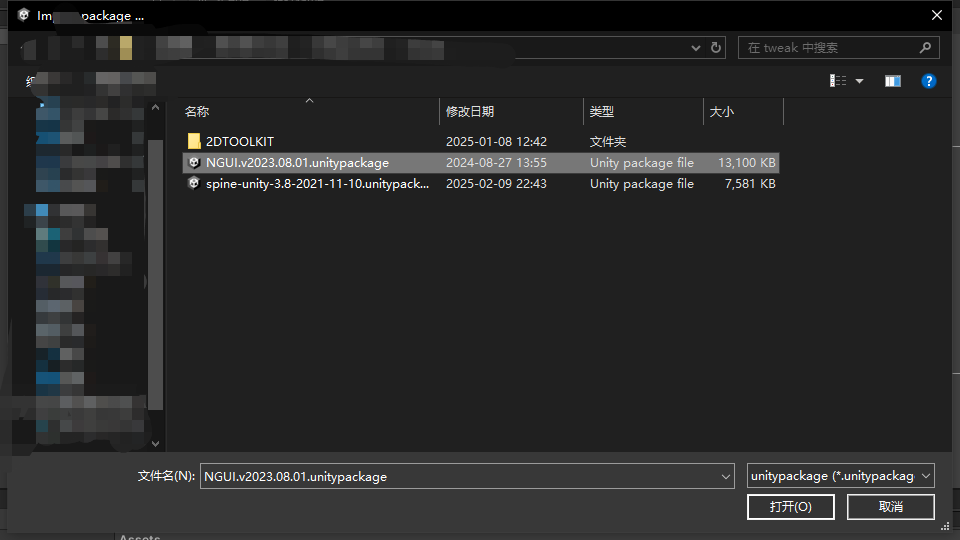
Task: Click the Unity package file type of spine-unity
Action: tap(642, 184)
